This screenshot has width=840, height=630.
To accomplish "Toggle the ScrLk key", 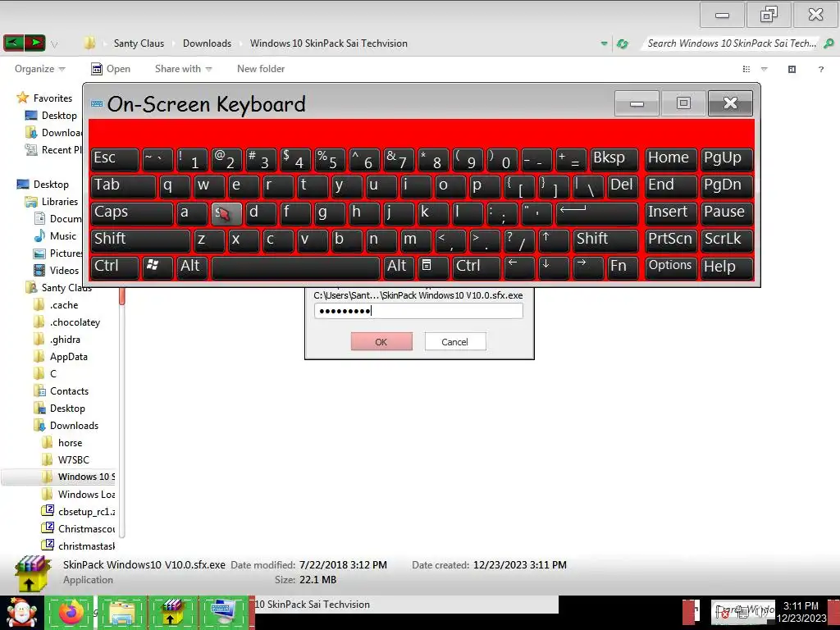I will tap(727, 240).
